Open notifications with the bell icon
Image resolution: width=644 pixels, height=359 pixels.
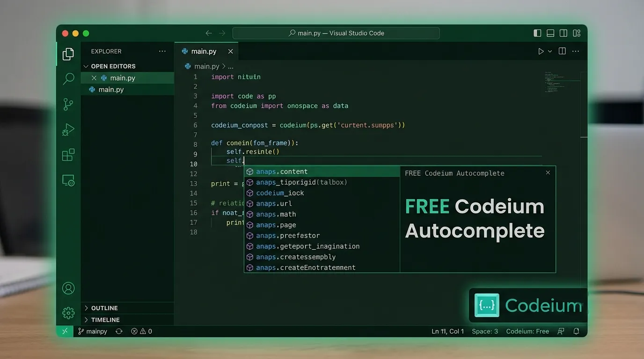coord(577,331)
